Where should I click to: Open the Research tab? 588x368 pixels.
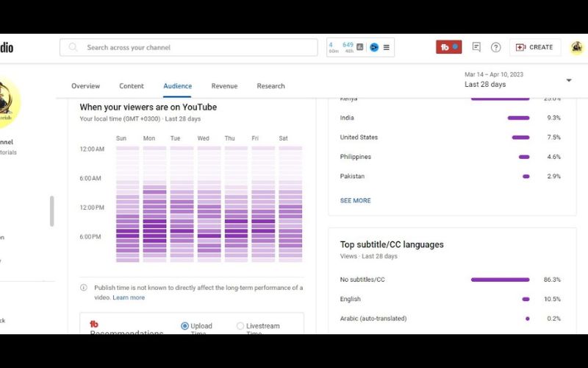tap(270, 86)
